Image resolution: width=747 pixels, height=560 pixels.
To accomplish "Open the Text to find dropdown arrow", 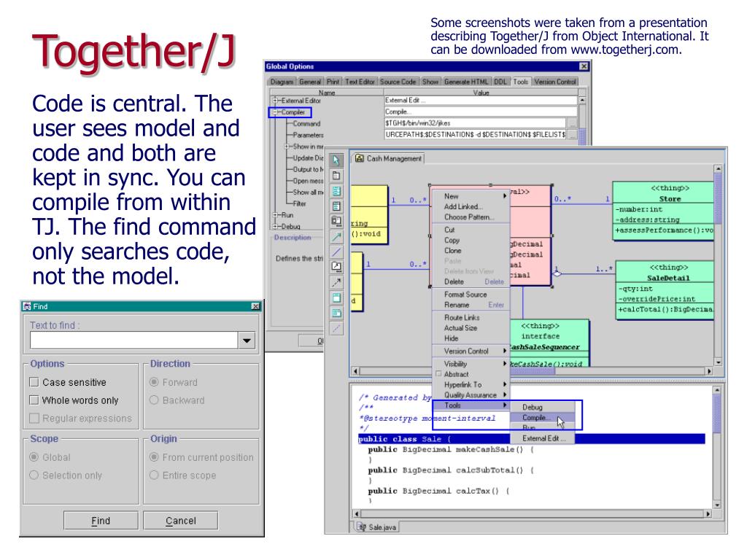I will click(247, 341).
